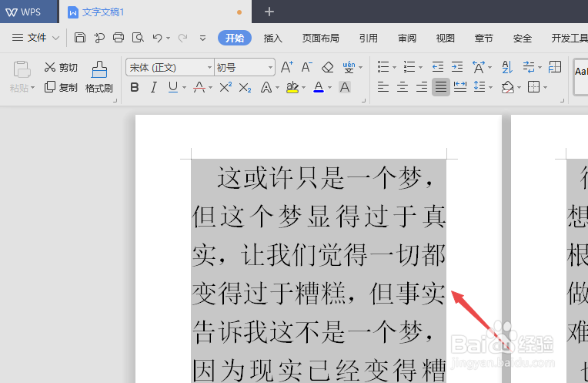The image size is (588, 383).
Task: Expand text effects A dropdown arrow
Action: [x=278, y=88]
